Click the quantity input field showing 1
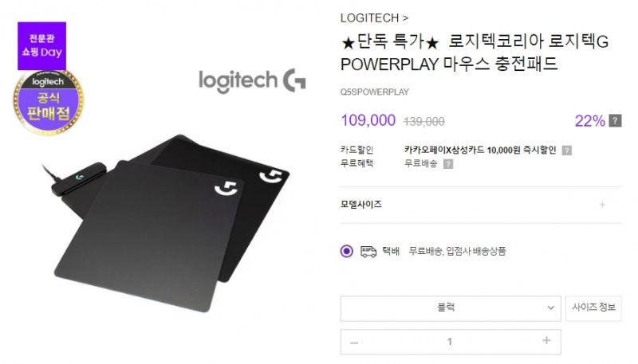Viewport: 638px width, 364px height. (x=450, y=342)
